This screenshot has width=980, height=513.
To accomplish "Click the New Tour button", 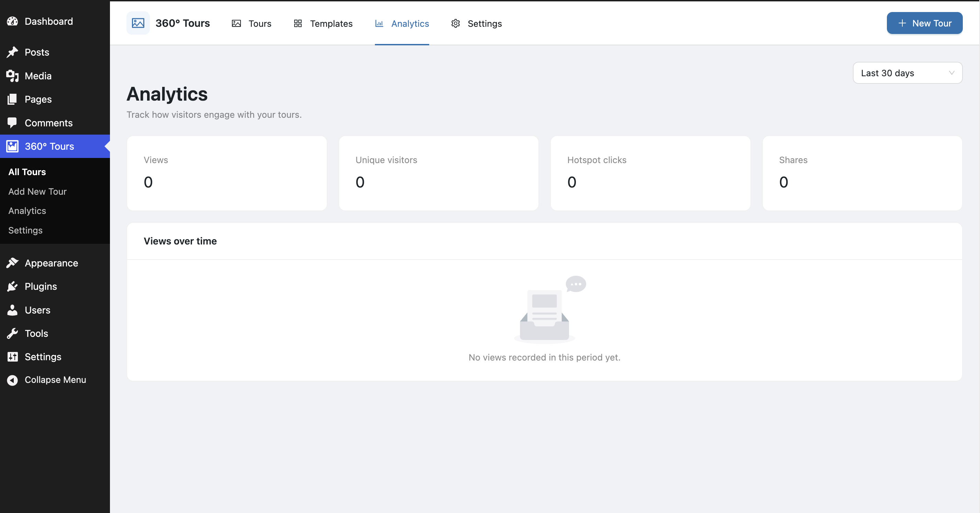I will 924,23.
